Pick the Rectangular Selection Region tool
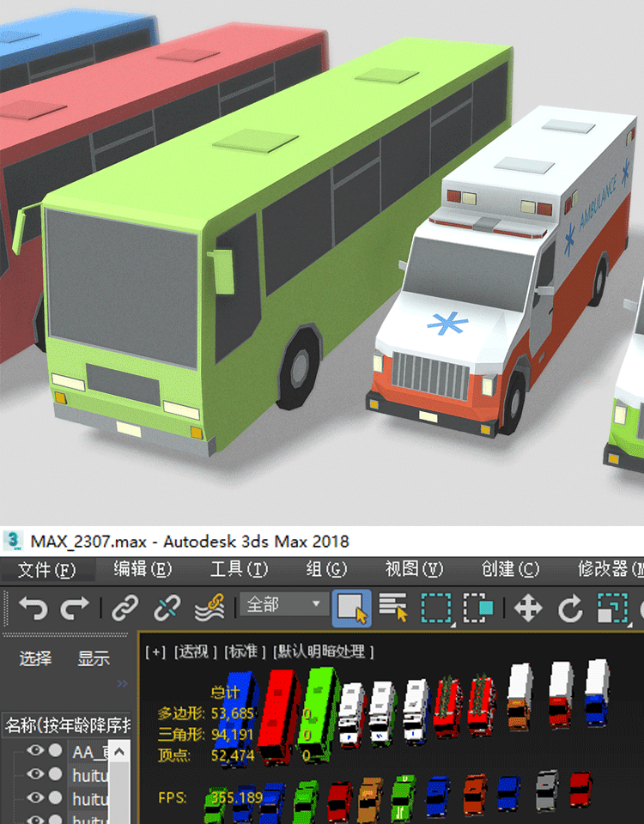Viewport: 644px width, 824px height. tap(436, 609)
